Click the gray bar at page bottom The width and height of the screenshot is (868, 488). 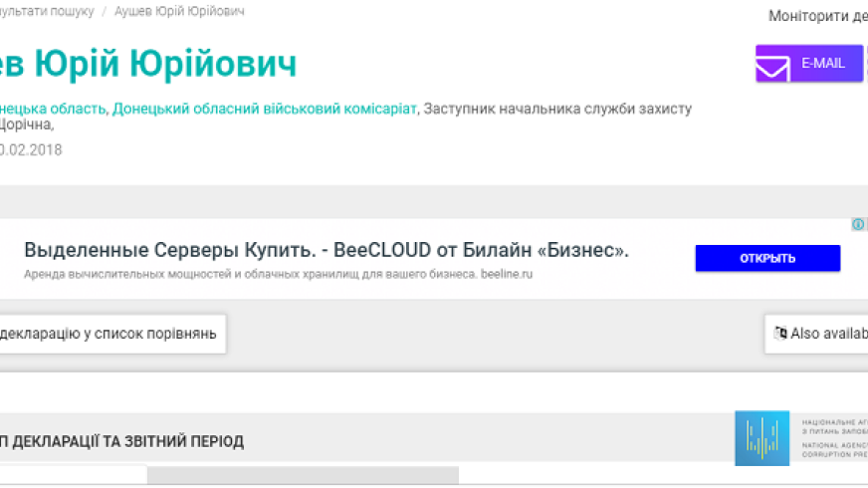[x=303, y=475]
